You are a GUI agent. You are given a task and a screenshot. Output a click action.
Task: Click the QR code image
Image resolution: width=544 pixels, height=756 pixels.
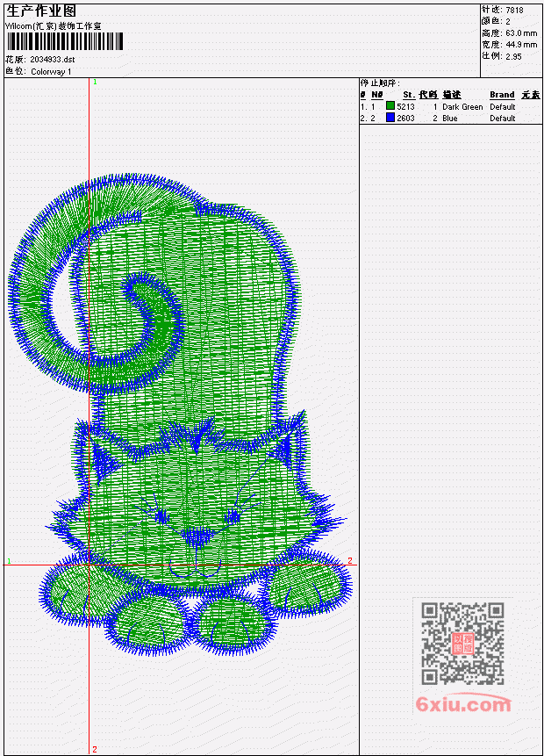click(462, 644)
